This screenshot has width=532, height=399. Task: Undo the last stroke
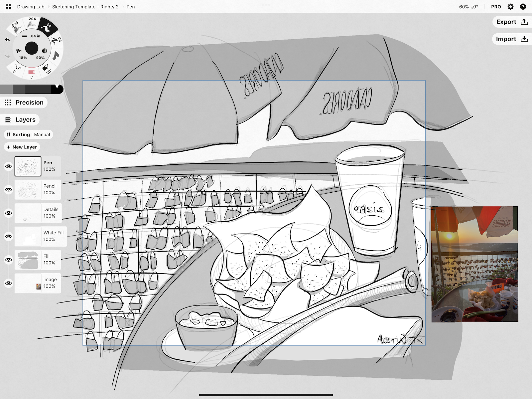[8, 40]
